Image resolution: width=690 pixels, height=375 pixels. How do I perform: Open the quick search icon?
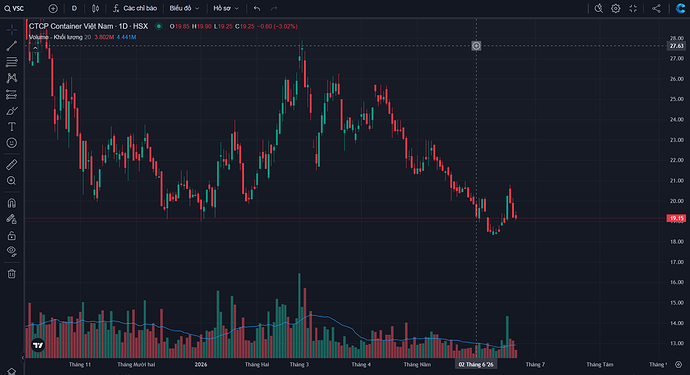pyautogui.click(x=598, y=8)
